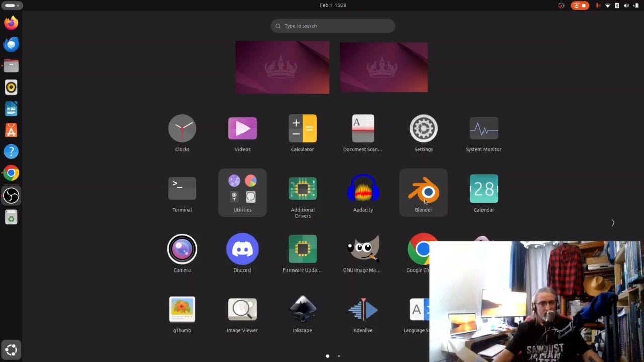644x362 pixels.
Task: Click the Wi-Fi icon in the top bar
Action: (608, 5)
